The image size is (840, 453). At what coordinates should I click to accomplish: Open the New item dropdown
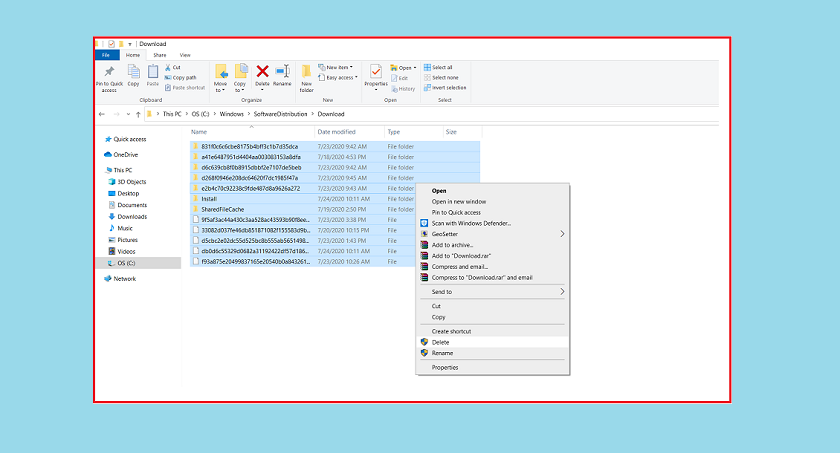pos(336,67)
